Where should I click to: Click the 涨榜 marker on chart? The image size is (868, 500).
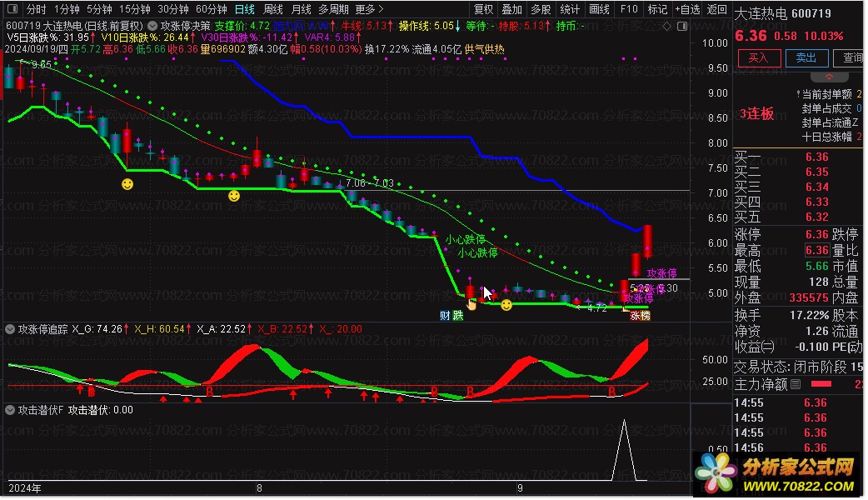pyautogui.click(x=640, y=316)
